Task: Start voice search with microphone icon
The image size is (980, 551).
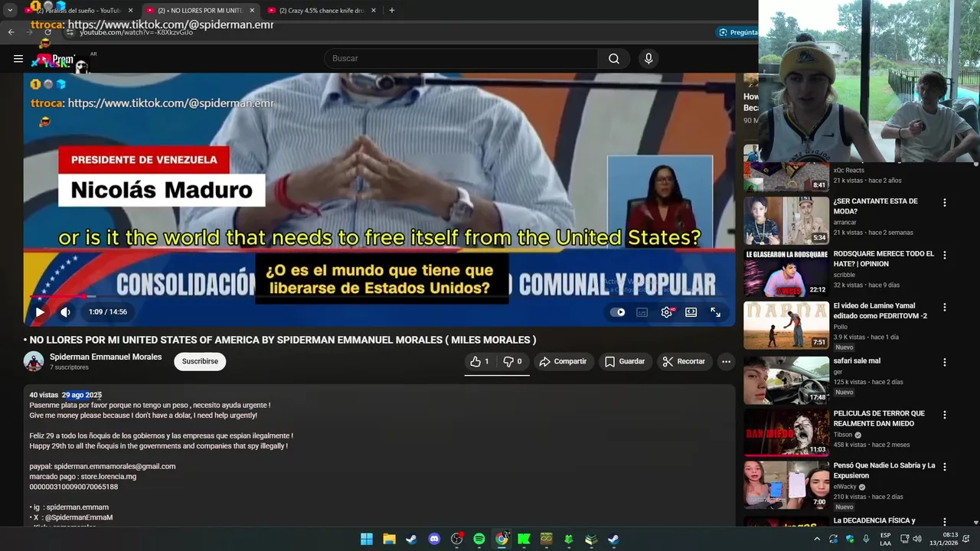Action: (x=648, y=58)
